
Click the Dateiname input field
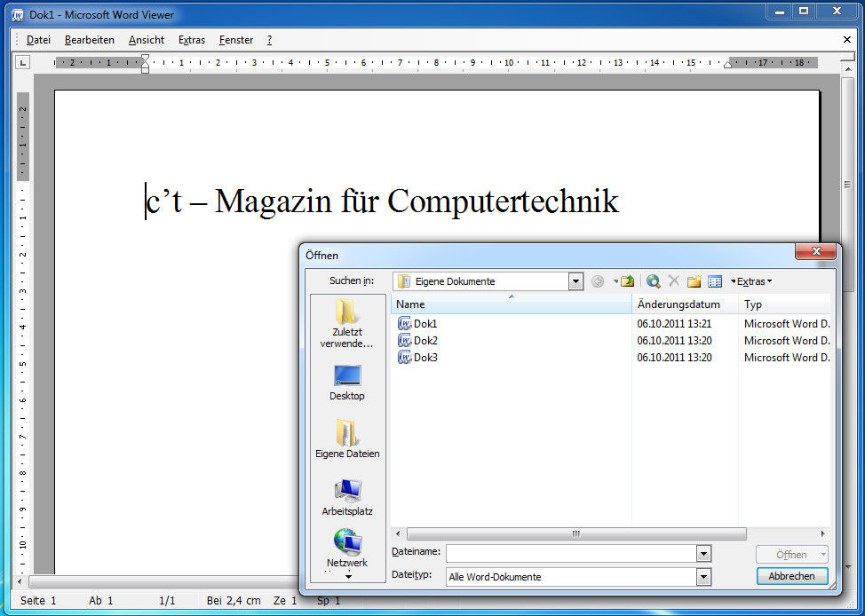[572, 553]
